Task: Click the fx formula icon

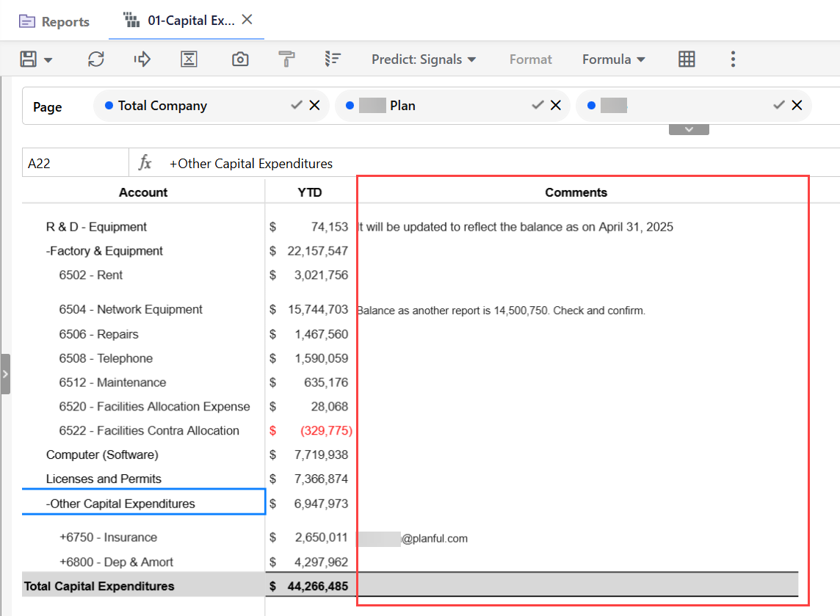Action: (x=145, y=162)
